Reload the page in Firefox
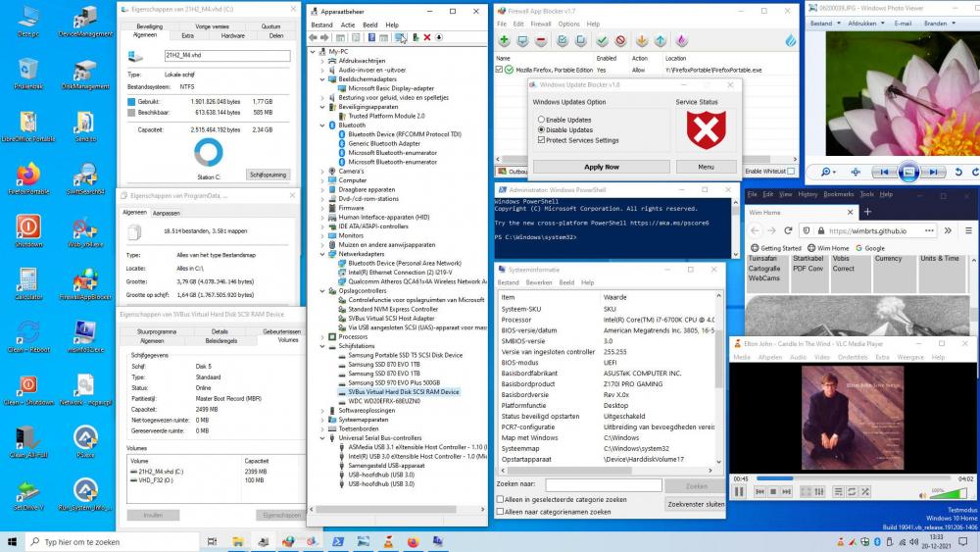980x552 pixels. coord(788,230)
